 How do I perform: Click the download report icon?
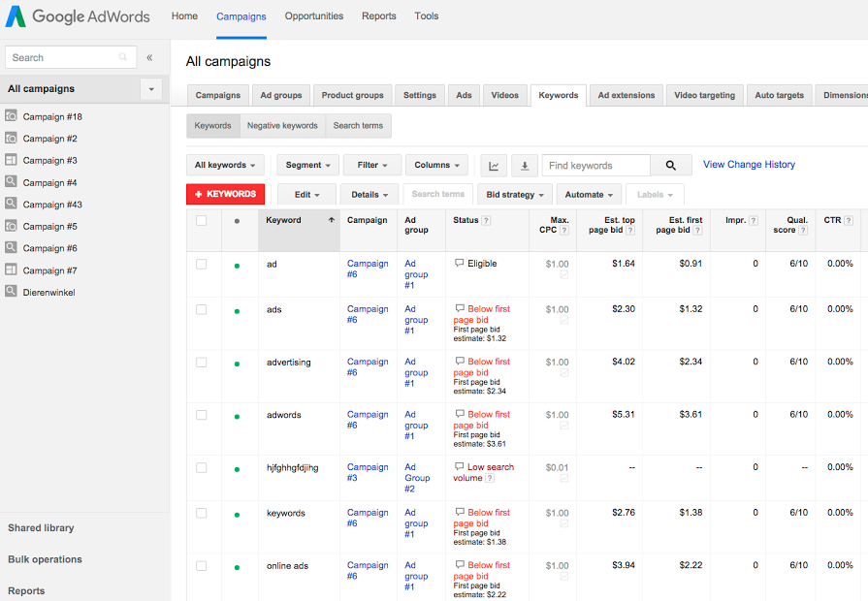(x=524, y=165)
